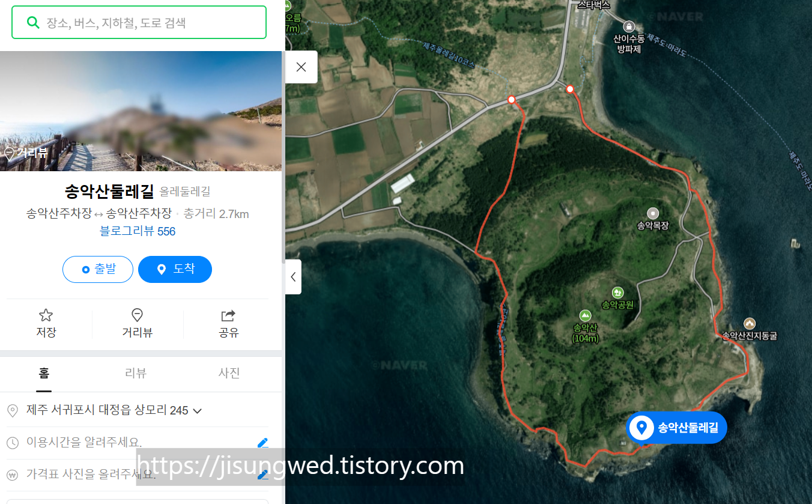812x504 pixels.
Task: Close the place detail panel
Action: (301, 67)
